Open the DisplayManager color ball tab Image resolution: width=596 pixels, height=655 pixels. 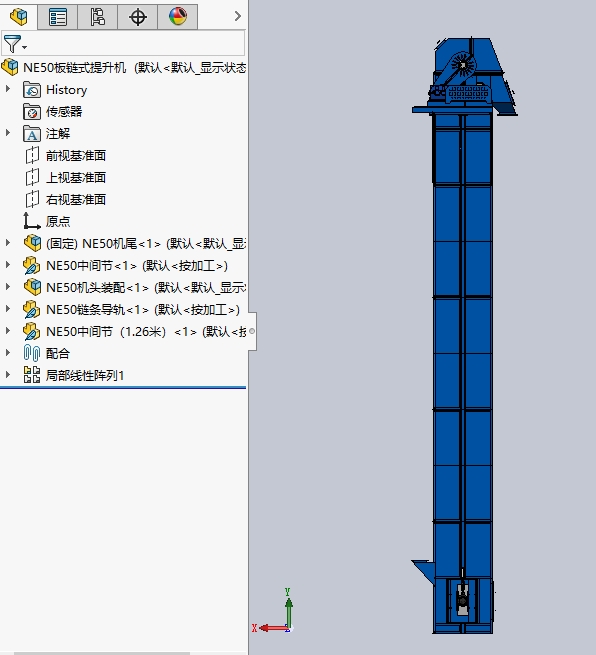coord(178,17)
